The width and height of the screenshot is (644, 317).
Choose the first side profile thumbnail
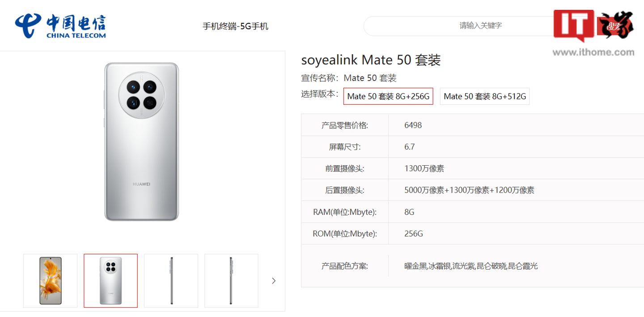pyautogui.click(x=171, y=281)
